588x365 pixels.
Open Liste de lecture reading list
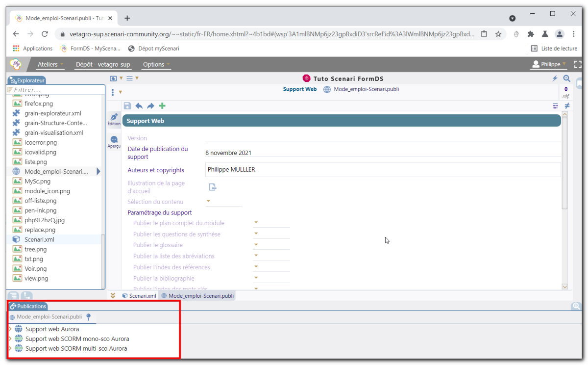554,49
